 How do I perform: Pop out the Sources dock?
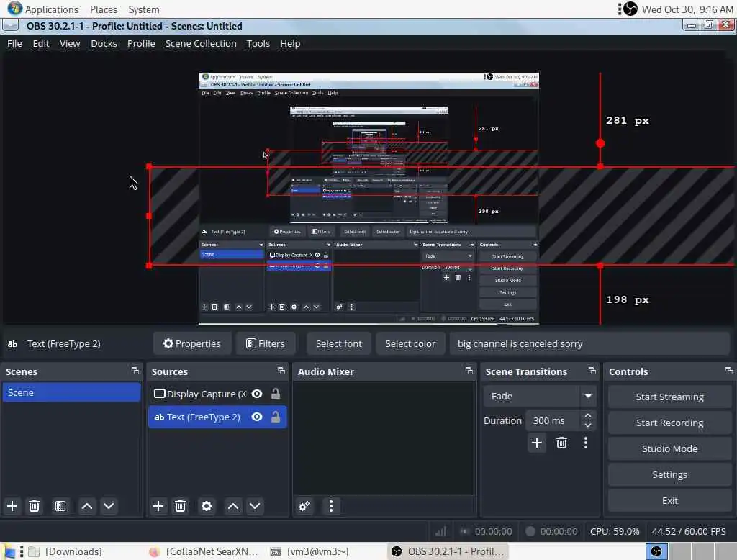point(281,371)
